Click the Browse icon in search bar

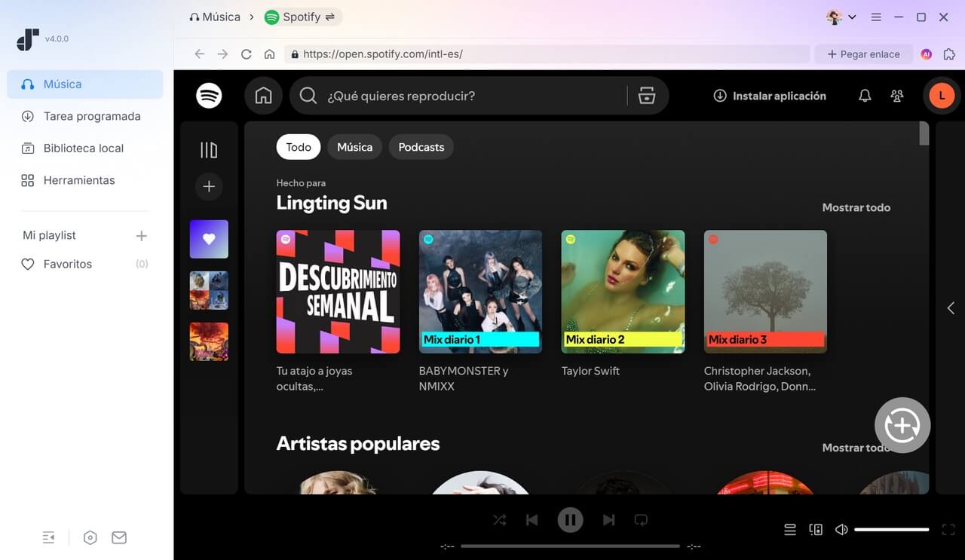[x=646, y=96]
